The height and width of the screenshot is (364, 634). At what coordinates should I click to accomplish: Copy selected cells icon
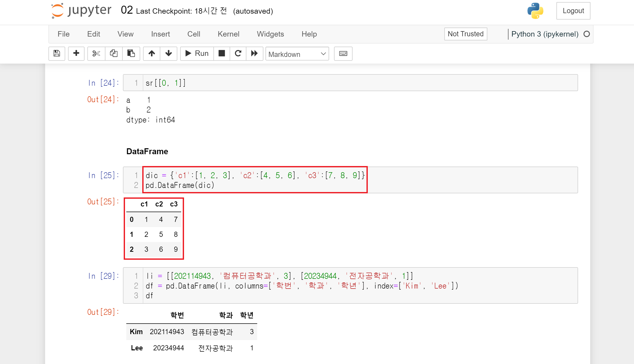pos(114,54)
